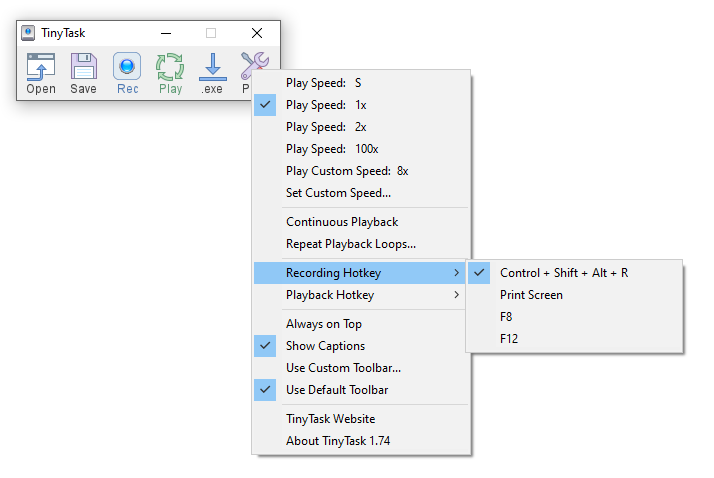Select Control + Shift + Alt + R hotkey
The image size is (714, 478).
pos(575,273)
